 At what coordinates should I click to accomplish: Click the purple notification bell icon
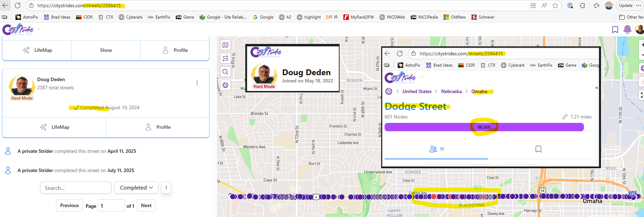point(627,30)
